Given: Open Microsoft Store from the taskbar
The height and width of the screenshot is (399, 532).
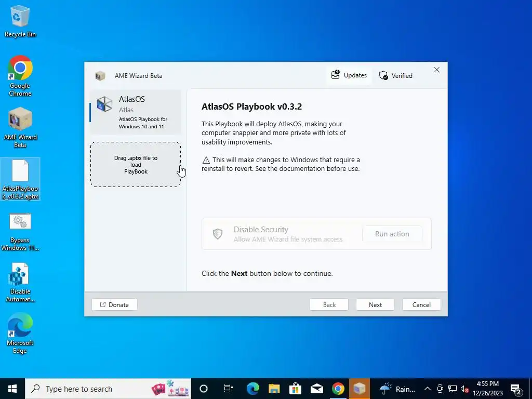Looking at the screenshot, I should (296, 389).
